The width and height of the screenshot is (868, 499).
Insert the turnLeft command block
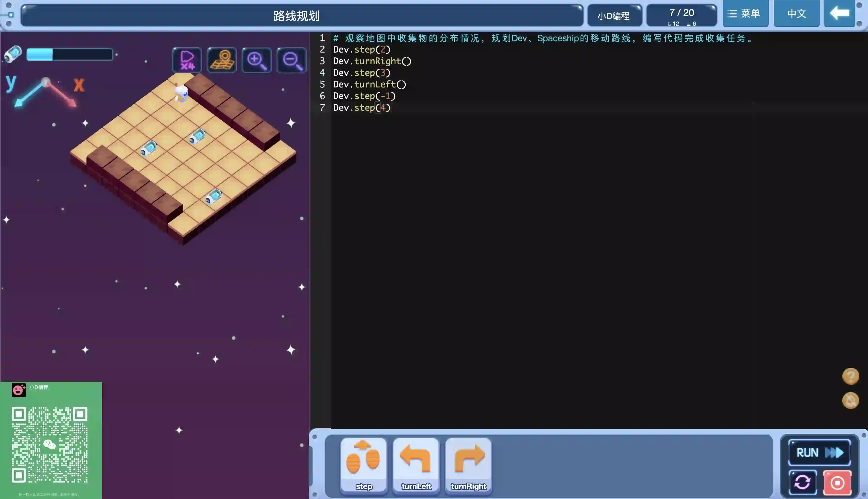click(416, 465)
